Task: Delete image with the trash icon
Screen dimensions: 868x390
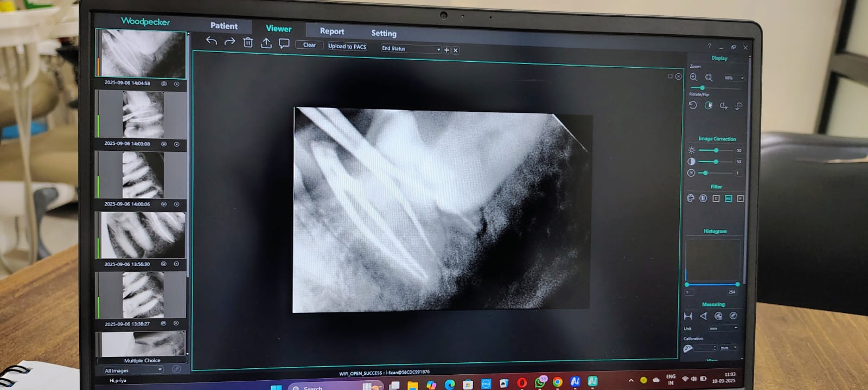Action: pyautogui.click(x=248, y=42)
